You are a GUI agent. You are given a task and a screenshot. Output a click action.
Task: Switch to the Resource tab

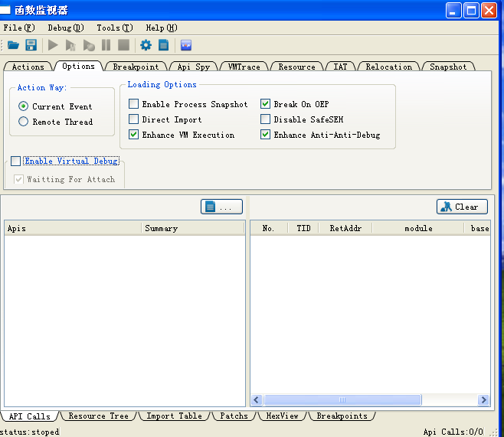tap(296, 67)
